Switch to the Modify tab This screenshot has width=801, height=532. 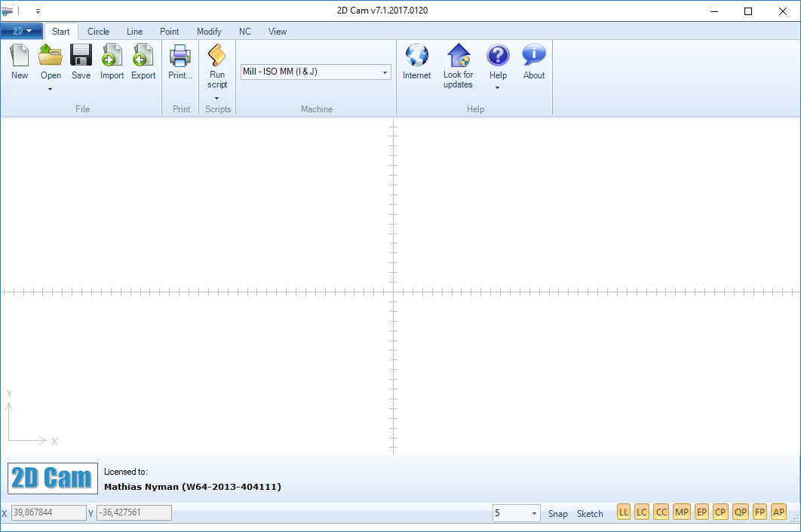click(209, 32)
